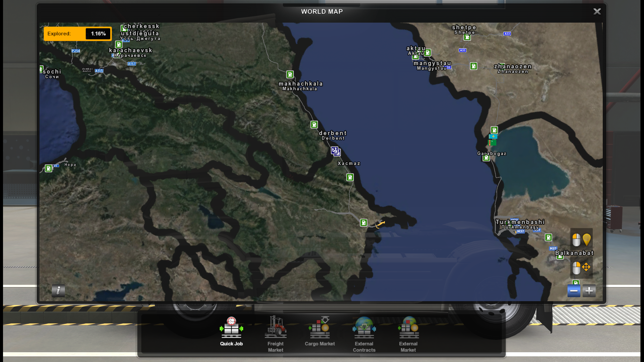Click the Explored 1.16% progress indicator

click(78, 34)
